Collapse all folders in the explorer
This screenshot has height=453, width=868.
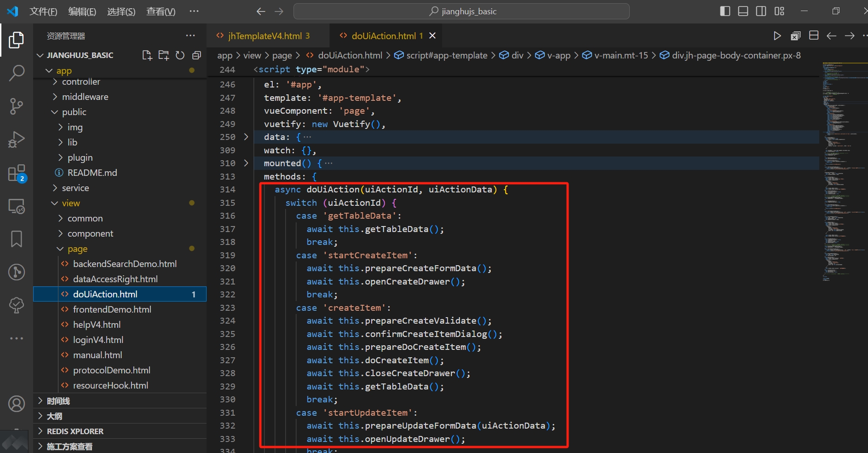[x=196, y=55]
